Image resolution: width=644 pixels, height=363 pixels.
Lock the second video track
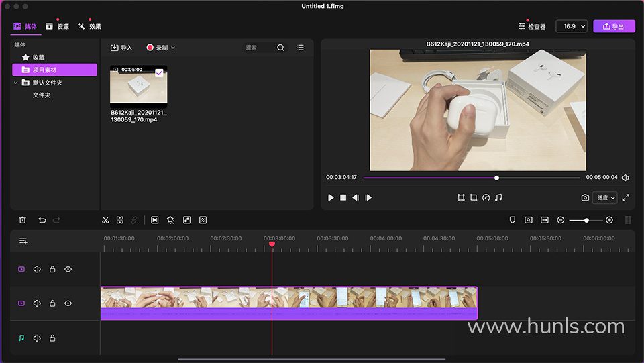point(52,303)
